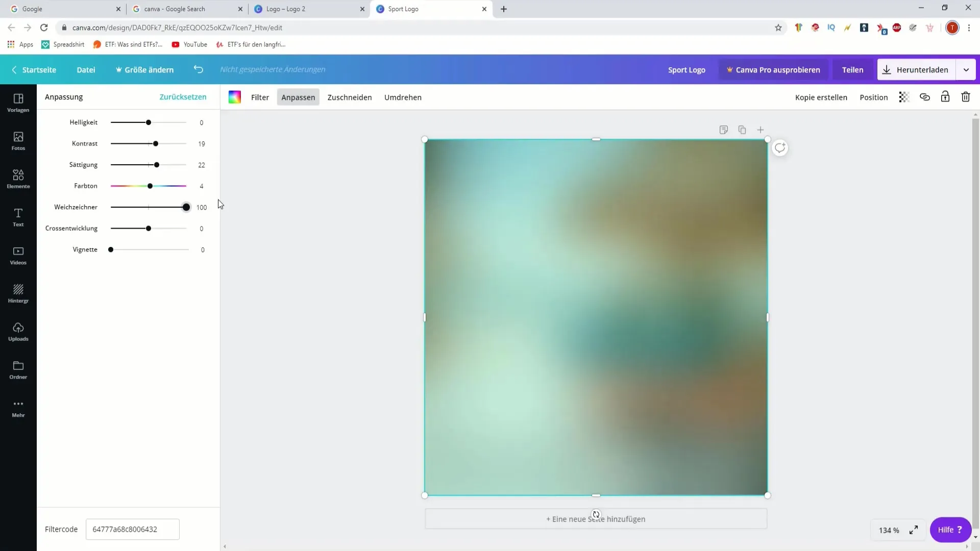
Task: Open the Elemente sidebar panel
Action: 18,179
